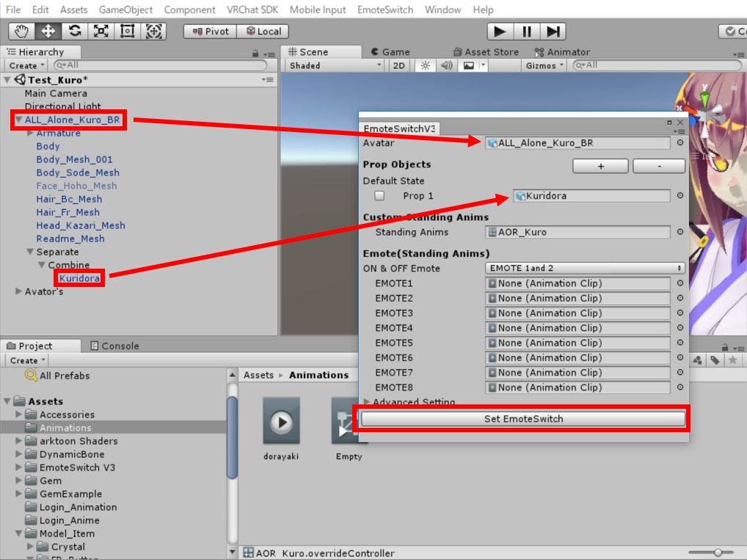This screenshot has width=747, height=560.
Task: Select the dorayaki animation asset
Action: [x=282, y=422]
